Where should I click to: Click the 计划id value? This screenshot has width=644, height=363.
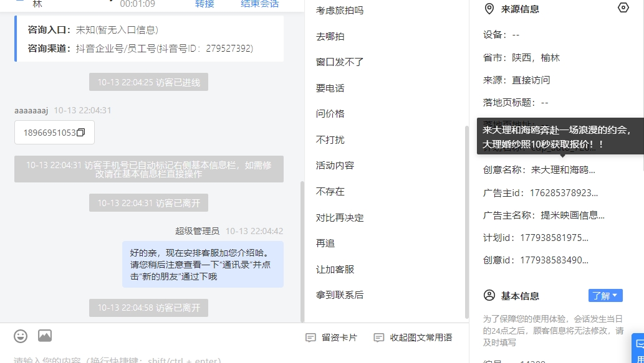[x=554, y=238]
